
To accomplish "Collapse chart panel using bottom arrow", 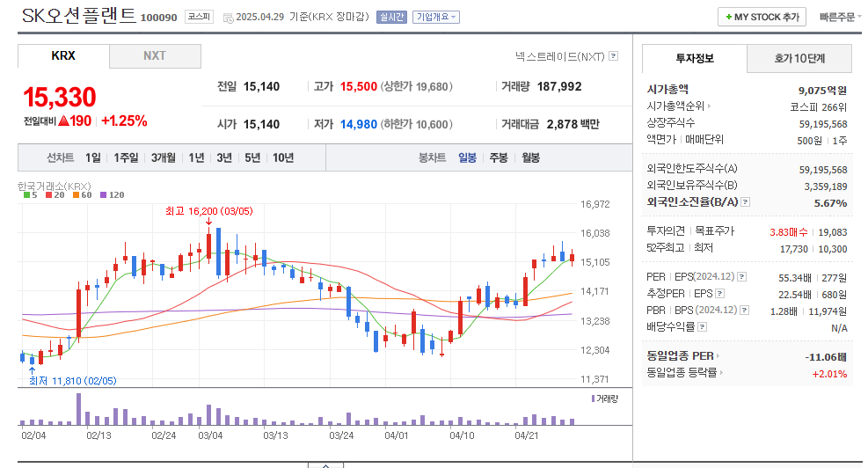I will 325,465.
